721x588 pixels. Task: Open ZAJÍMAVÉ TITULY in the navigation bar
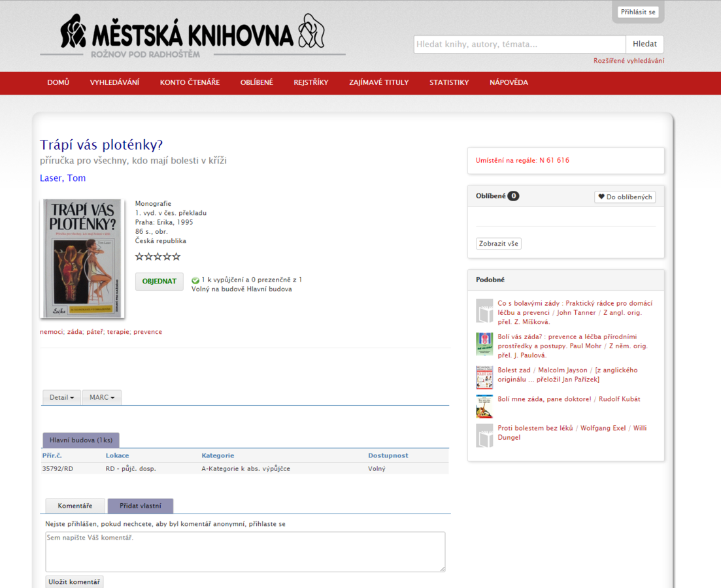(x=379, y=83)
